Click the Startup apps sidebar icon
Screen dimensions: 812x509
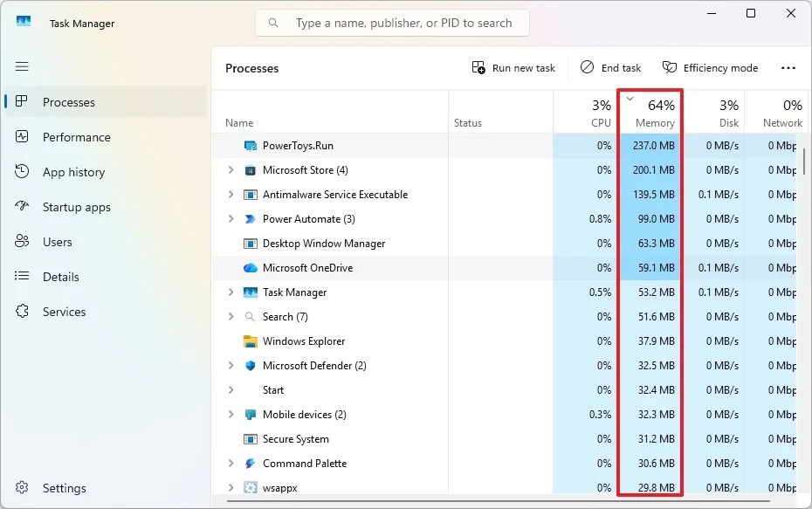pyautogui.click(x=22, y=207)
